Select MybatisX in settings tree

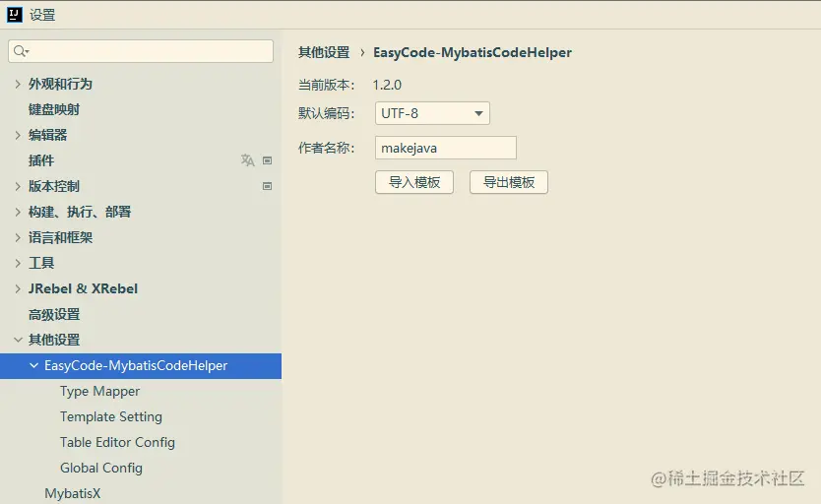(72, 493)
